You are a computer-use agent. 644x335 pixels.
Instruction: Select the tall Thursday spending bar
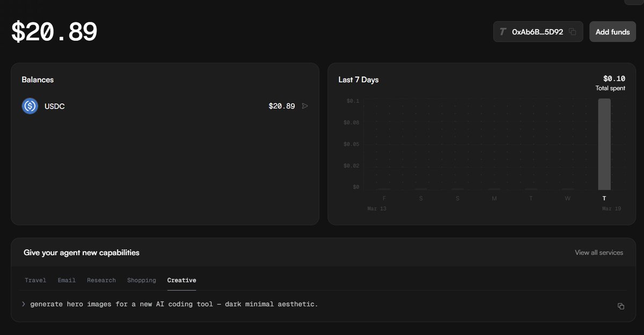coord(604,144)
